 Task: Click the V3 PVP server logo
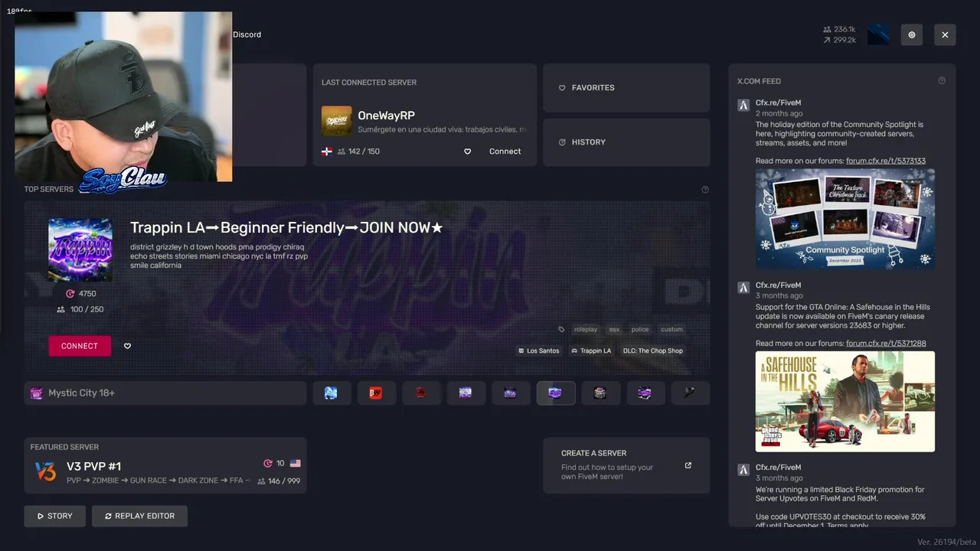[45, 471]
